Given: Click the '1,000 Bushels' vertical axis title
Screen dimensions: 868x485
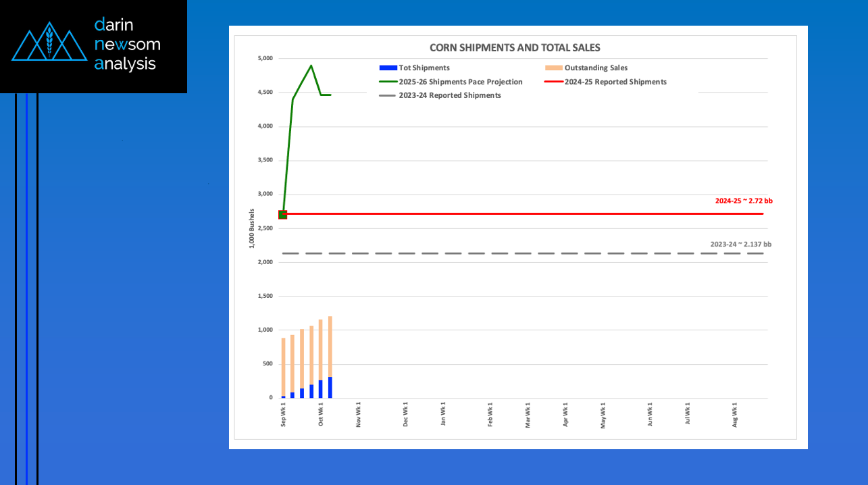Looking at the screenshot, I should click(x=252, y=228).
